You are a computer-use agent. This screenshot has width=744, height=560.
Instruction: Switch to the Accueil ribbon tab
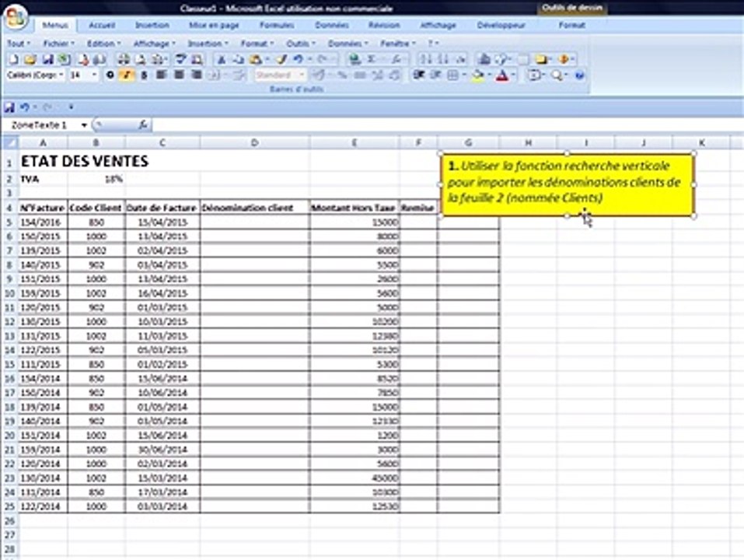pyautogui.click(x=102, y=25)
